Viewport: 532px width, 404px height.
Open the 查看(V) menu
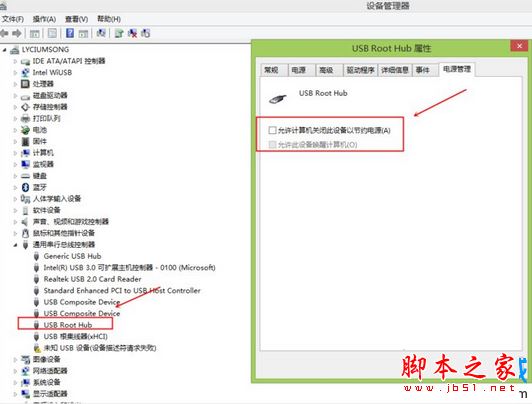pyautogui.click(x=76, y=19)
